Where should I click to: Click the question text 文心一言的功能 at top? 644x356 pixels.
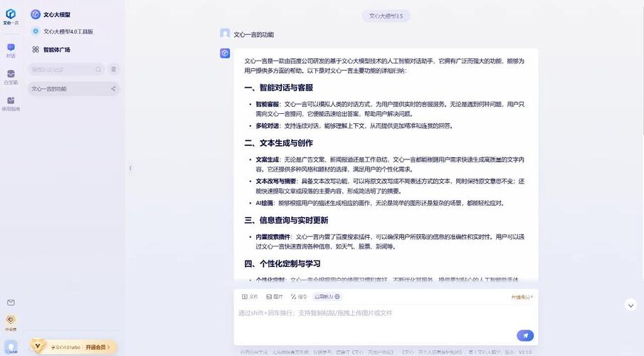(x=253, y=34)
